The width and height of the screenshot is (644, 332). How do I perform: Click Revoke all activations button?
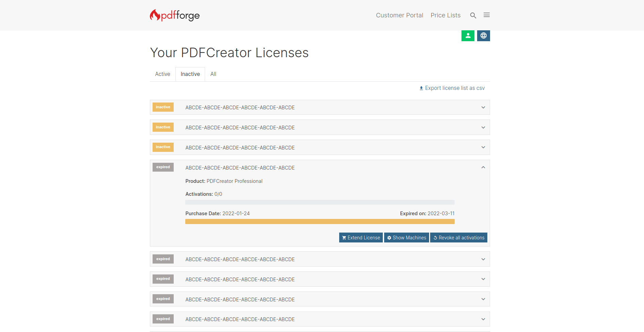click(459, 238)
